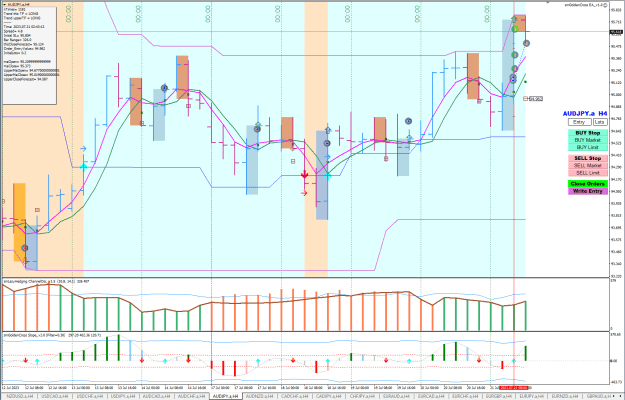This screenshot has height=400, width=625.
Task: Click the cyan up arrow on the 13 Jul bar
Action: 83,167
